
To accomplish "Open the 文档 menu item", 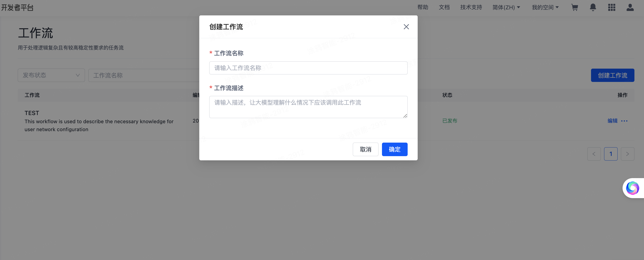I will [x=444, y=7].
